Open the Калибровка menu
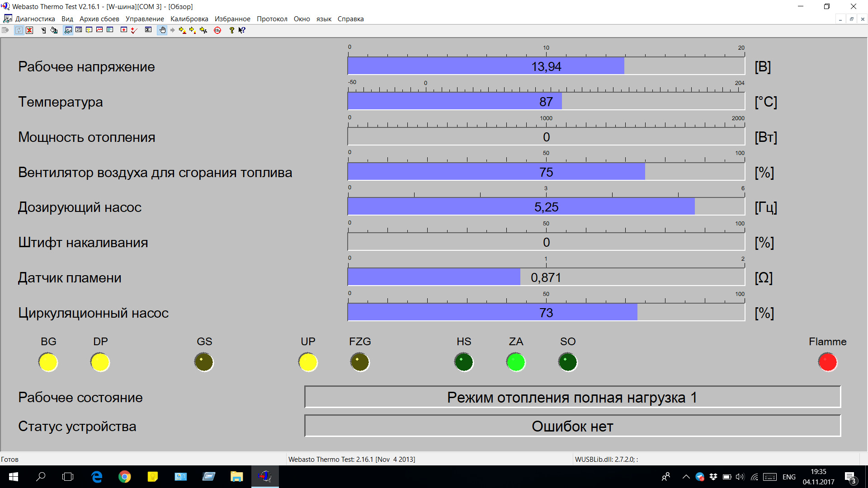Viewport: 868px width, 488px height. point(189,19)
